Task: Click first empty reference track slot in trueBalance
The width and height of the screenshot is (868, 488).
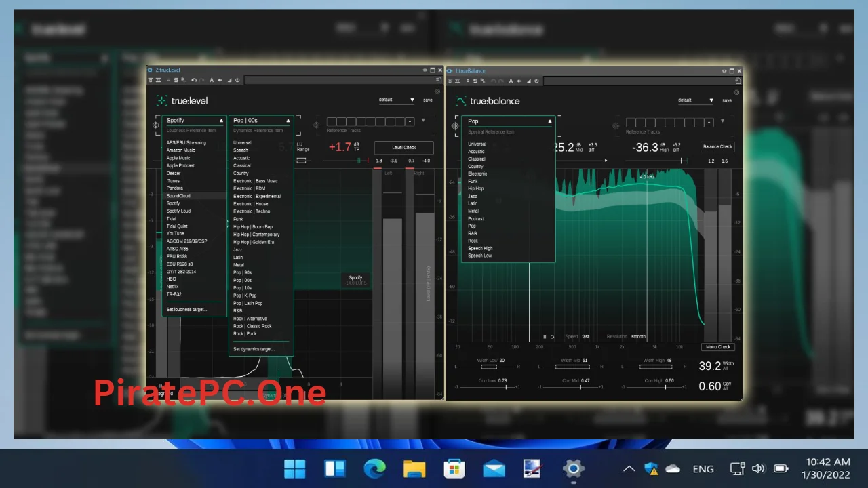Action: click(x=630, y=122)
